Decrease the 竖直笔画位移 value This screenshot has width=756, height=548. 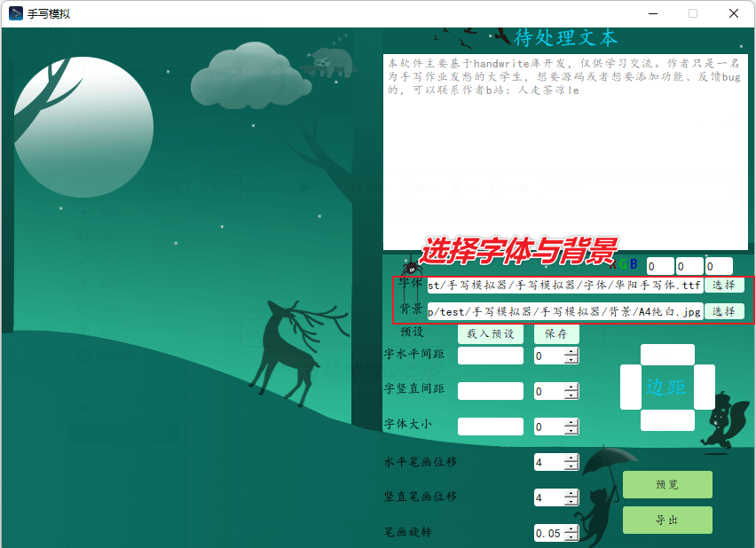click(x=571, y=500)
